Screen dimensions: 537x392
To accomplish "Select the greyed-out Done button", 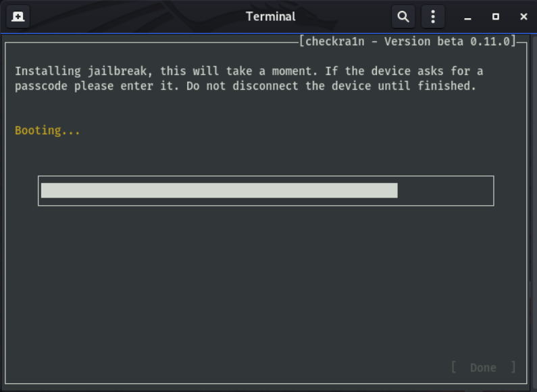I will [483, 368].
